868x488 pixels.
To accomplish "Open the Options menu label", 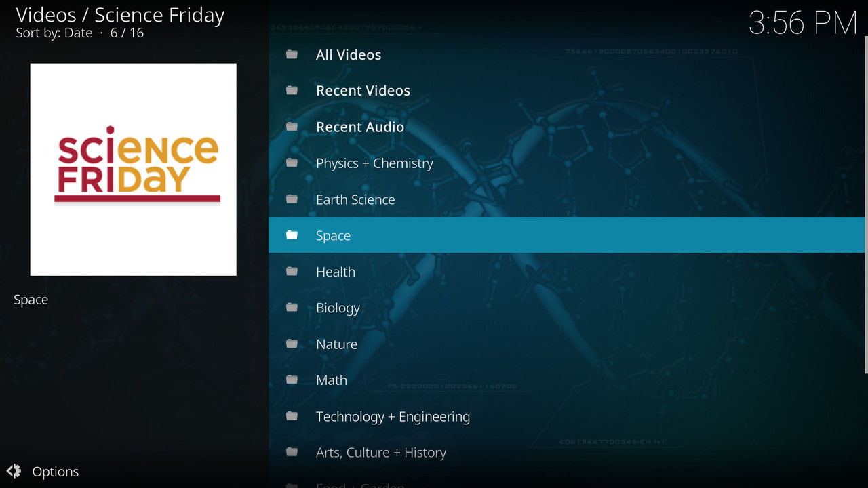I will (56, 472).
